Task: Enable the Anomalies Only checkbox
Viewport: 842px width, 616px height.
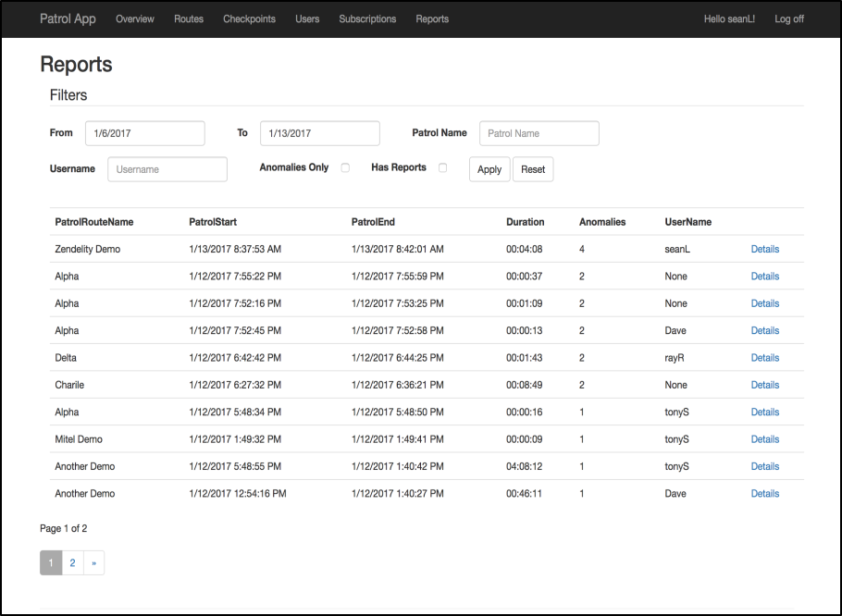Action: coord(345,168)
